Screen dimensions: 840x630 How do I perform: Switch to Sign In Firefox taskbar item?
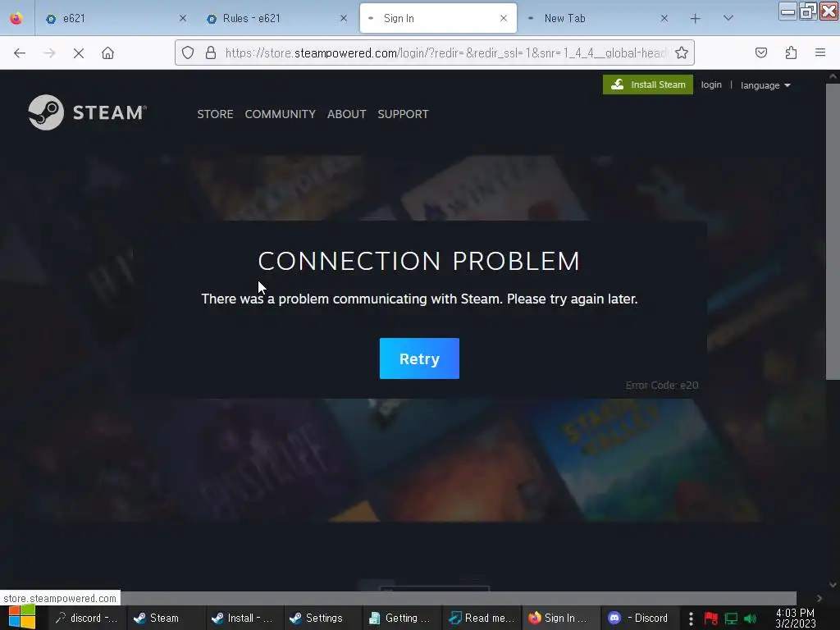(559, 618)
